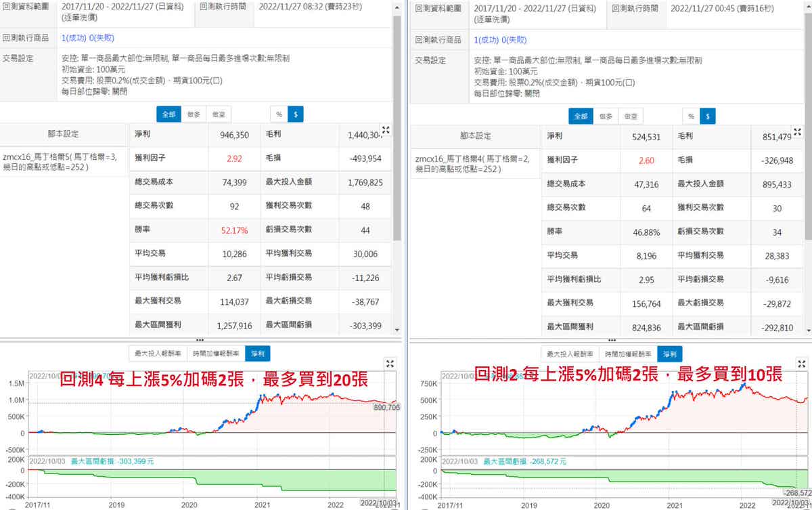Select dollar display in left panel
Screen dimensions: 812x510
[296, 114]
